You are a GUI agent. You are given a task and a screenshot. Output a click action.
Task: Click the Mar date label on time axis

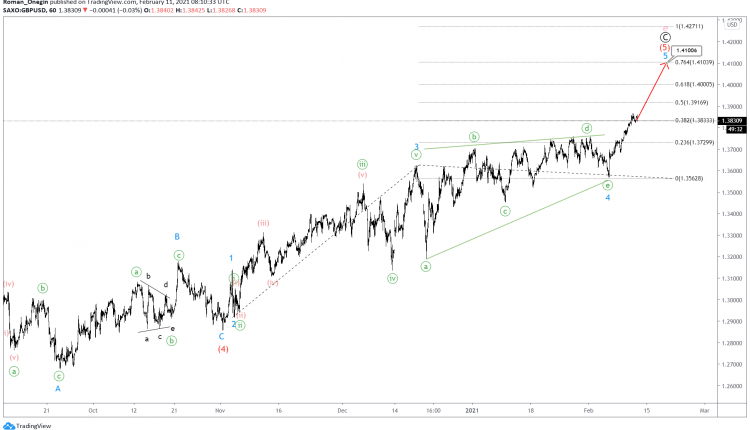coord(705,410)
